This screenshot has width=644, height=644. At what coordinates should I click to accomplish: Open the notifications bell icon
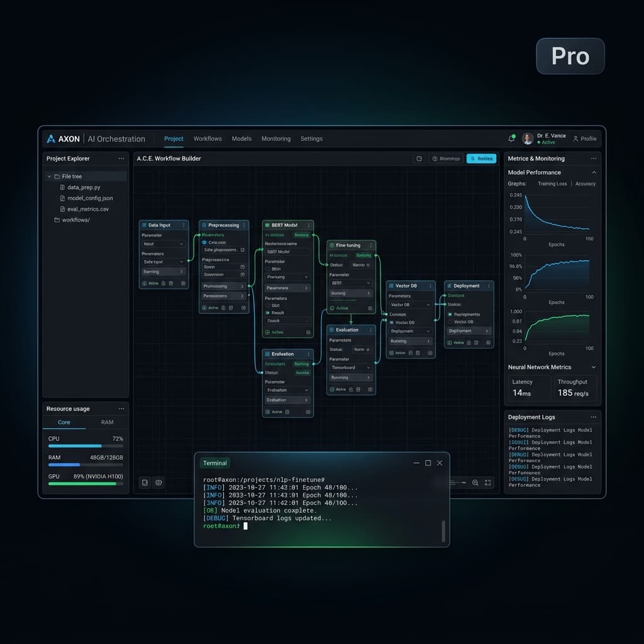tap(511, 138)
